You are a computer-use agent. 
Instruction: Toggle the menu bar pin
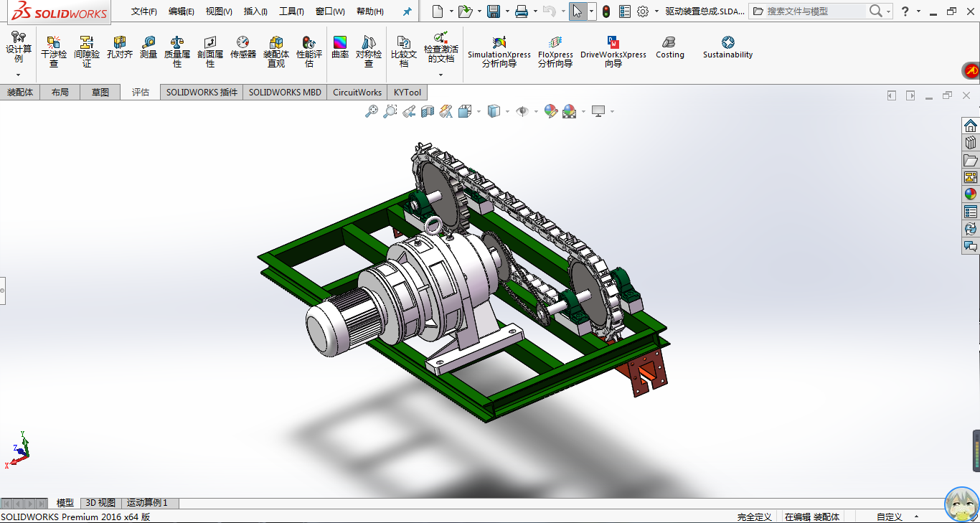[407, 11]
